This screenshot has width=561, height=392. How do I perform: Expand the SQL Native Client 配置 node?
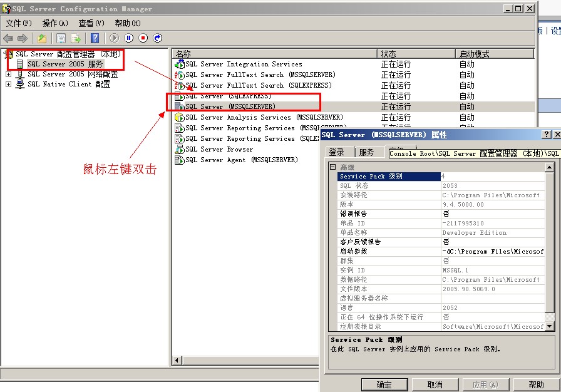click(8, 84)
